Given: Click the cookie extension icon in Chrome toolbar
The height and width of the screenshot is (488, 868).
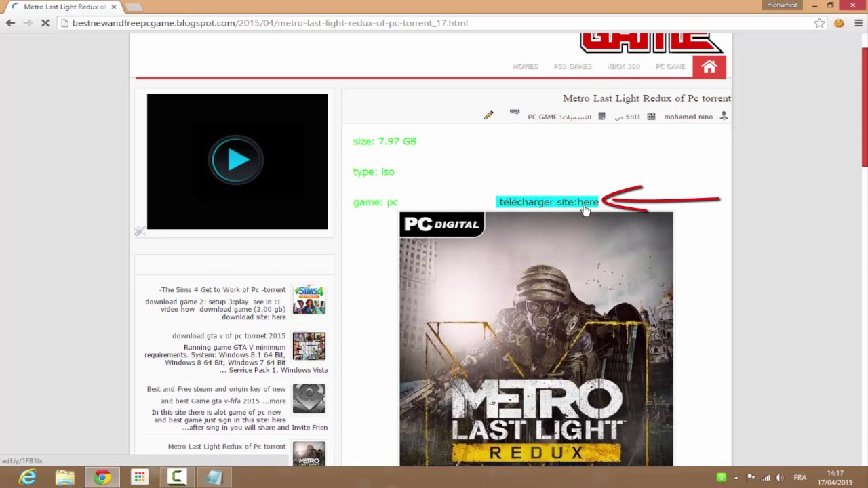Looking at the screenshot, I should pos(839,23).
